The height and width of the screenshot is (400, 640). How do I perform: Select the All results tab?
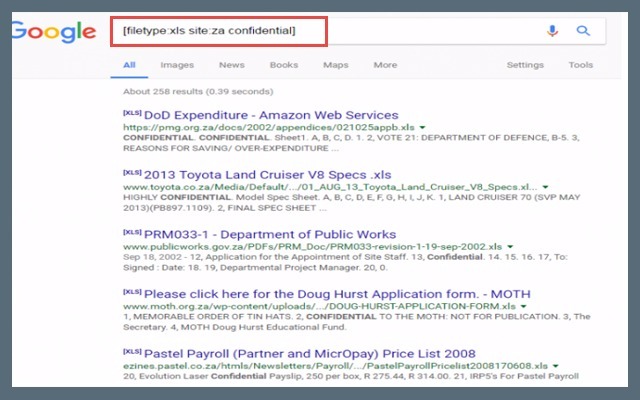point(129,65)
